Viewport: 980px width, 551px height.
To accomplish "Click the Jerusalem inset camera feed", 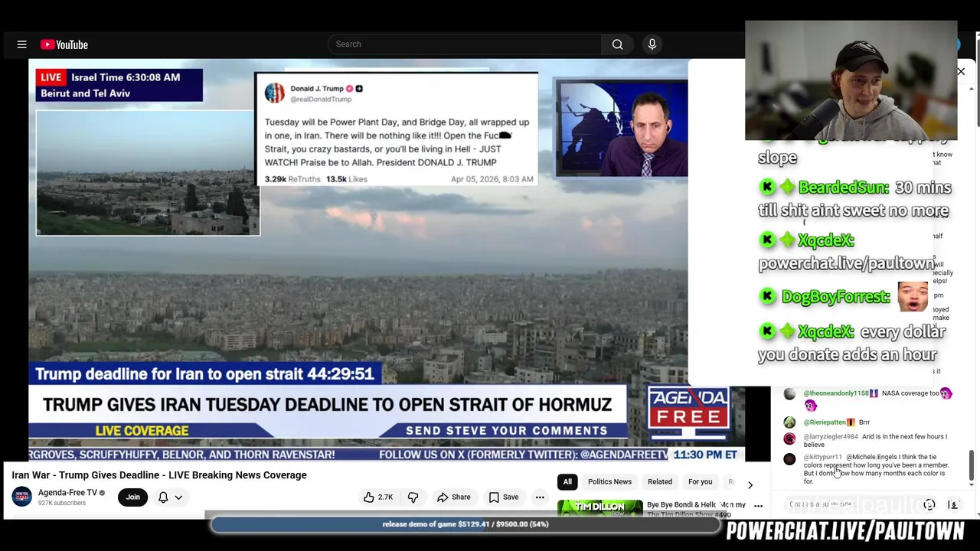I will click(x=148, y=173).
